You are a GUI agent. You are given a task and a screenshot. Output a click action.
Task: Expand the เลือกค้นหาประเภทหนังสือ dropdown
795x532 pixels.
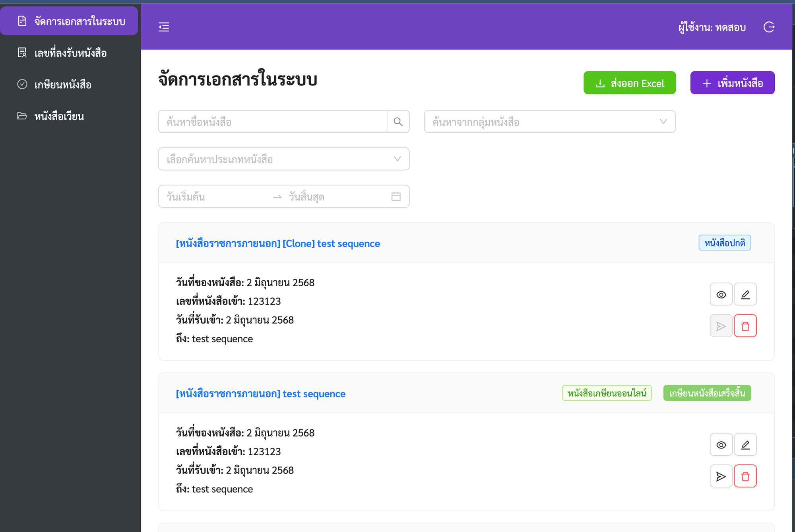click(283, 159)
